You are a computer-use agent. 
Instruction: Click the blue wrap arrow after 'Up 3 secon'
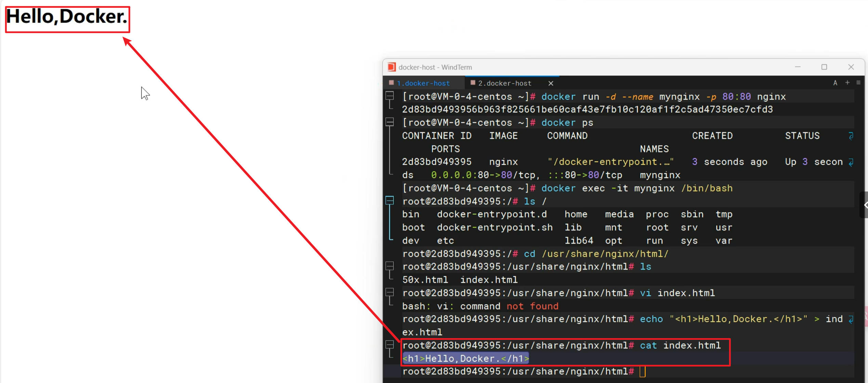coord(851,162)
